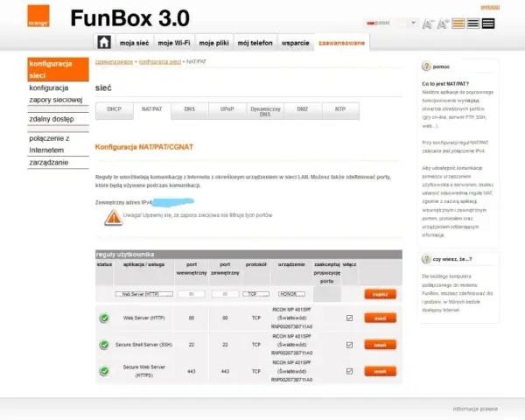Disable the Web Server (HTTP) rule checkbox
This screenshot has width=525, height=420.
(x=349, y=318)
